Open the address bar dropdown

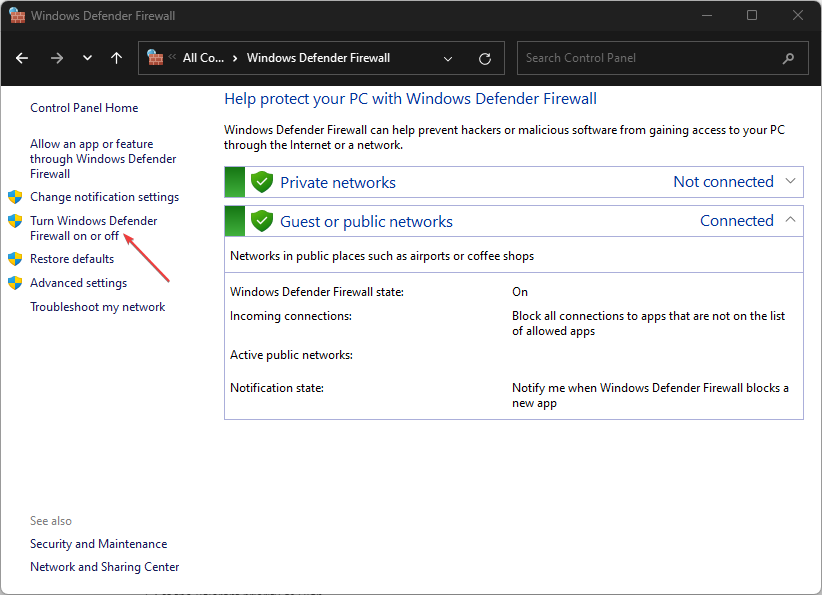click(x=448, y=58)
